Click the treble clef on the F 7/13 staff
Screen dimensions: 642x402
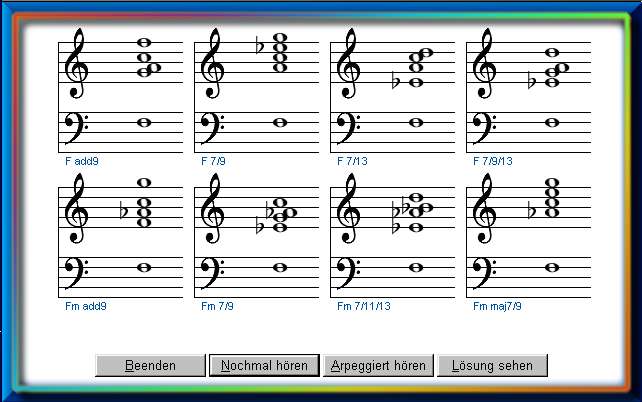(347, 62)
